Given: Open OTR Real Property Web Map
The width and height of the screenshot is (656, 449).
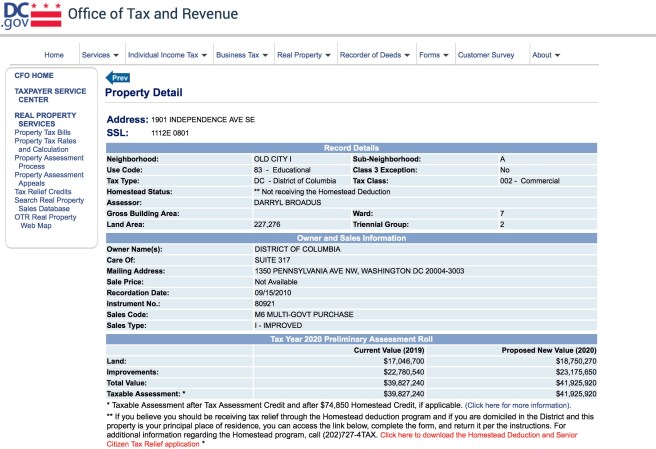Looking at the screenshot, I should tap(45, 221).
